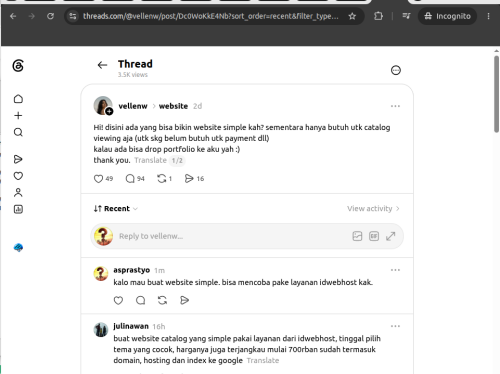Create new thread with plus icon
Screen dimensions: 500x374
18,115
